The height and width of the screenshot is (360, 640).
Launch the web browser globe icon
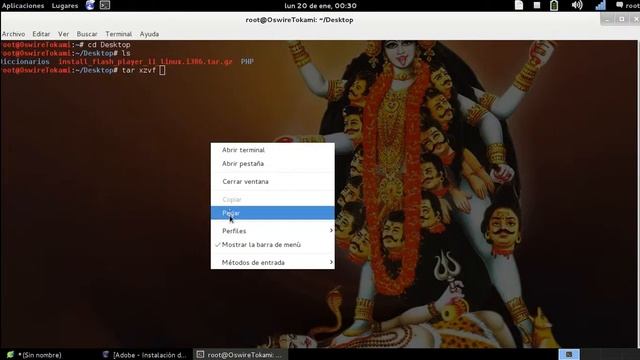(90, 5)
